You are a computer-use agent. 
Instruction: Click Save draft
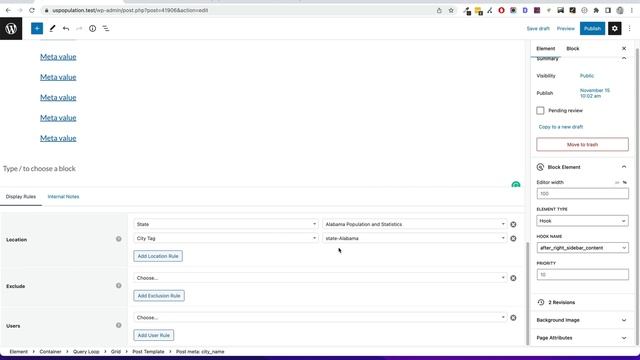(x=538, y=29)
